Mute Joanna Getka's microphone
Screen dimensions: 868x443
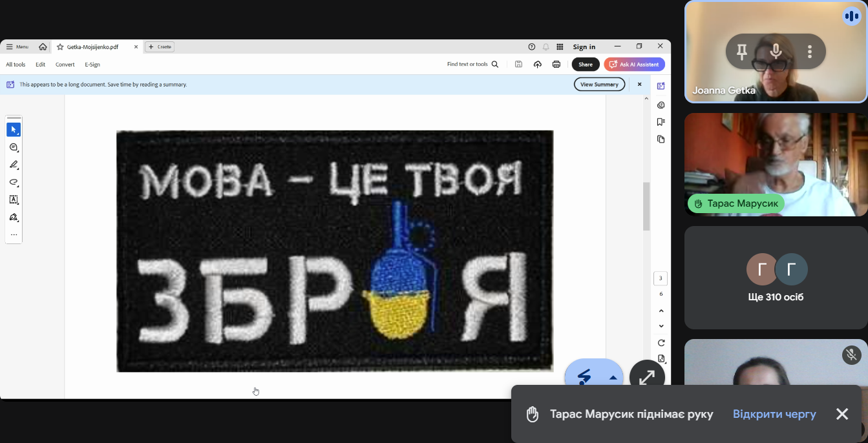(x=776, y=52)
